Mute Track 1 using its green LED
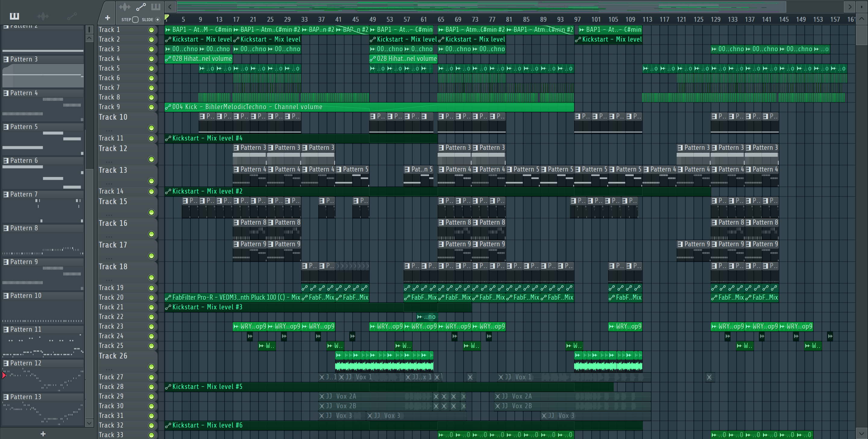The height and width of the screenshot is (439, 868). (151, 30)
